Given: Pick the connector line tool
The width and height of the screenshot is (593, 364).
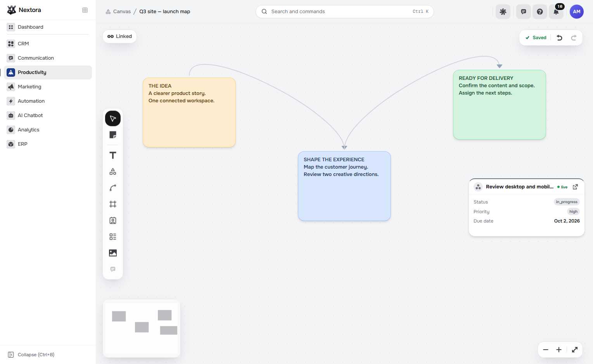Looking at the screenshot, I should pos(113,188).
